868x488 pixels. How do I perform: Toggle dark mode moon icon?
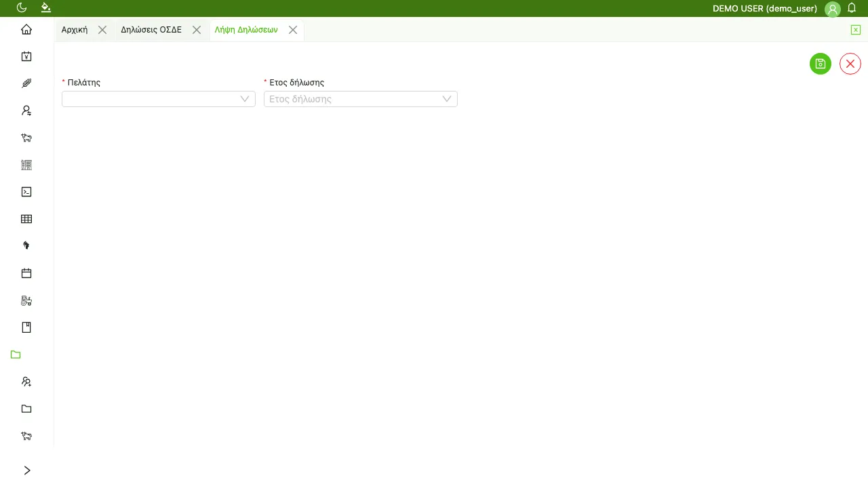pyautogui.click(x=22, y=7)
